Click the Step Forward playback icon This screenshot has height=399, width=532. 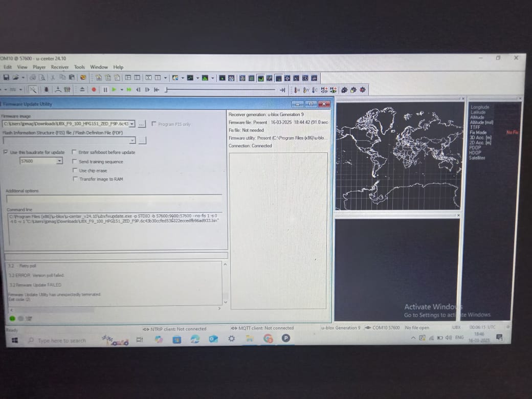tap(147, 90)
